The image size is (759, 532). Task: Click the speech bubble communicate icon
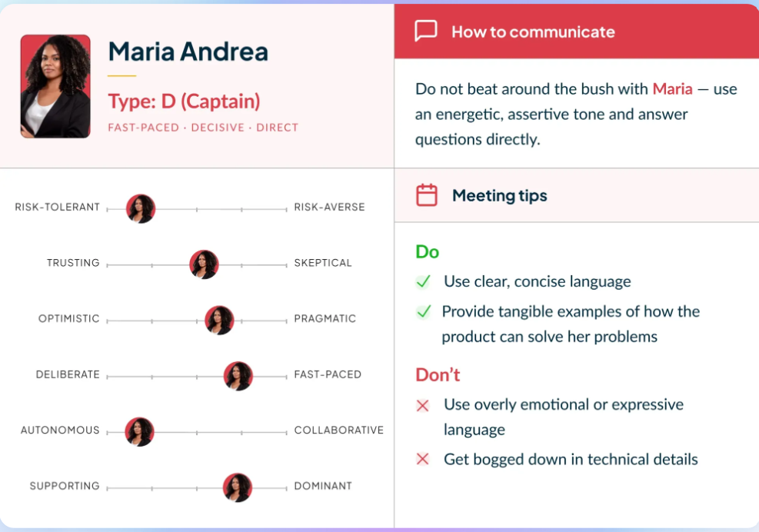pyautogui.click(x=425, y=32)
